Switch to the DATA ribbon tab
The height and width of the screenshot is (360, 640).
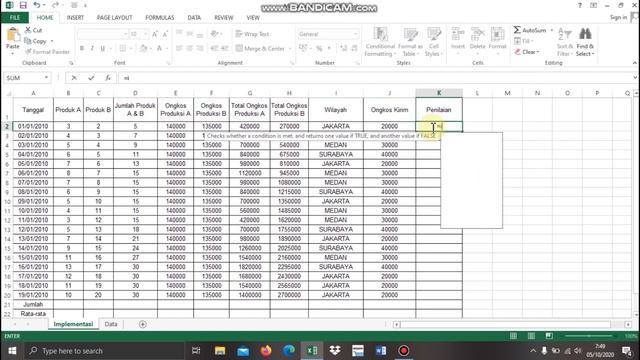(x=194, y=18)
